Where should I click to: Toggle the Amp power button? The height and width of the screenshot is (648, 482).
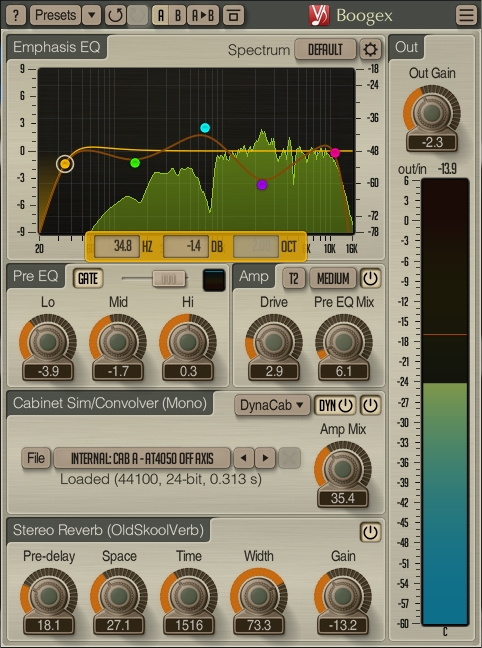[370, 279]
